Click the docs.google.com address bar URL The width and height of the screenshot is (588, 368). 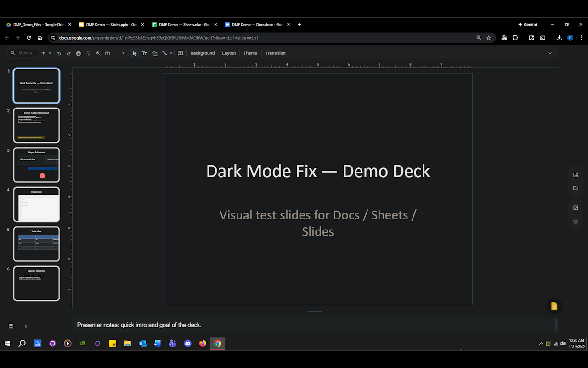(158, 38)
